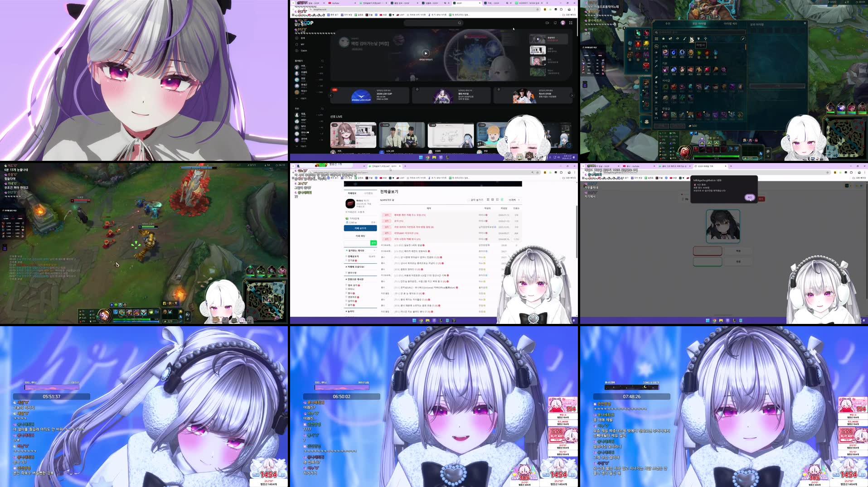Open the SOOP notifications bell icon
868x487 pixels.
tap(555, 23)
